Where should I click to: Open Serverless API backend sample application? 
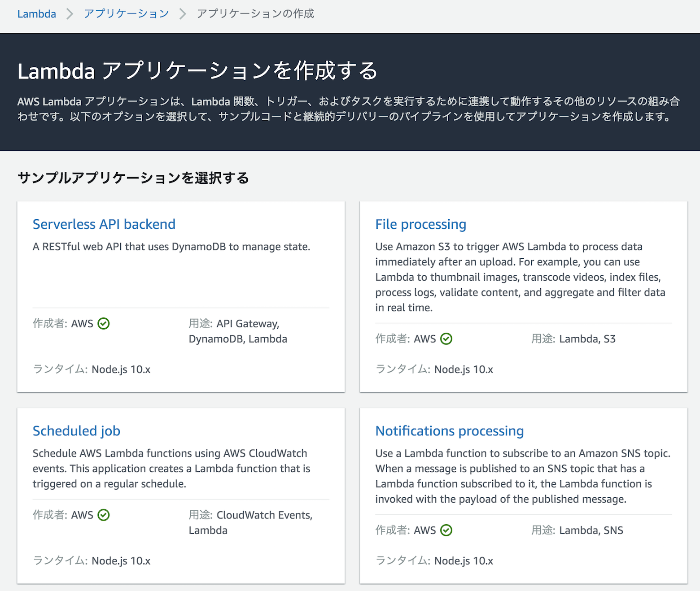tap(104, 224)
